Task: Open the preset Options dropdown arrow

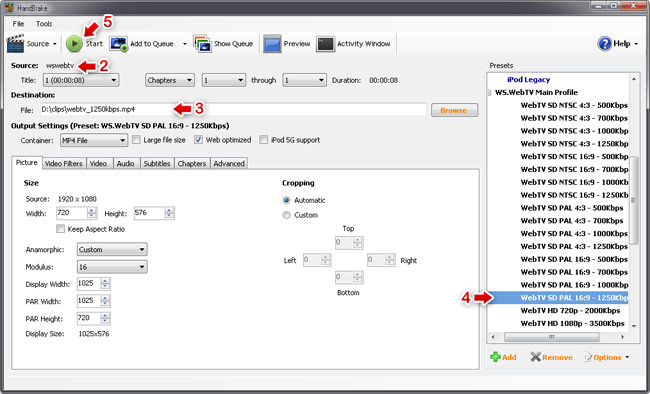Action: 627,357
